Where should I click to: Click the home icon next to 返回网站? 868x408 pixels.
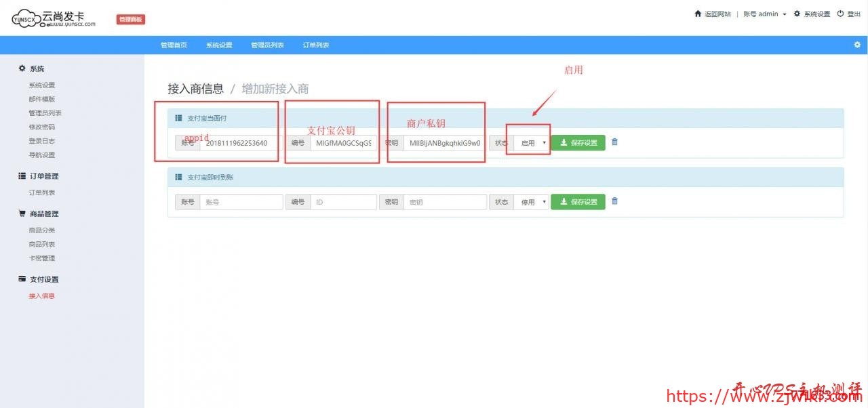698,14
